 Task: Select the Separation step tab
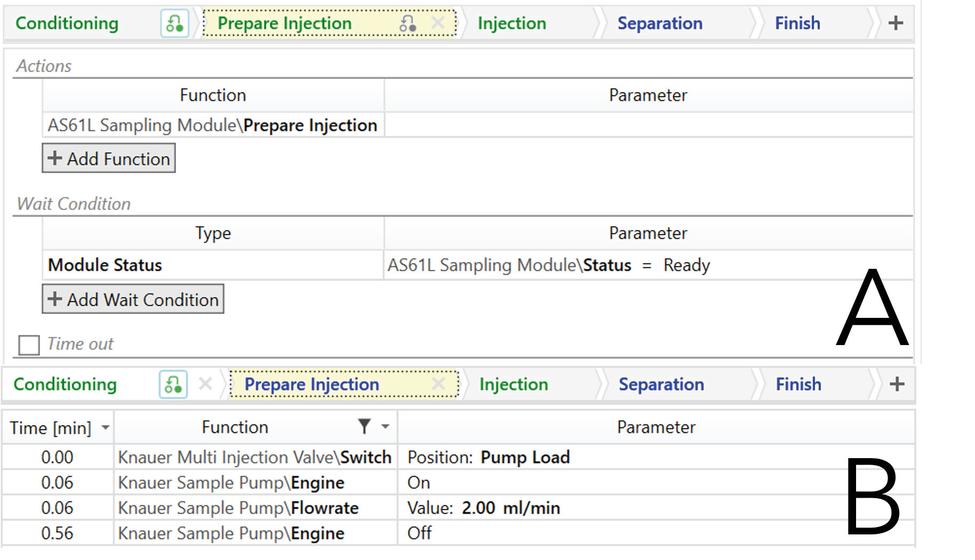click(660, 23)
